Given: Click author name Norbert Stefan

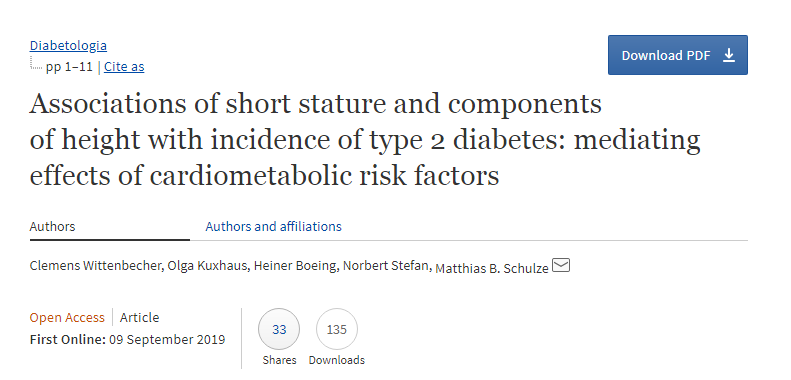Looking at the screenshot, I should [385, 265].
